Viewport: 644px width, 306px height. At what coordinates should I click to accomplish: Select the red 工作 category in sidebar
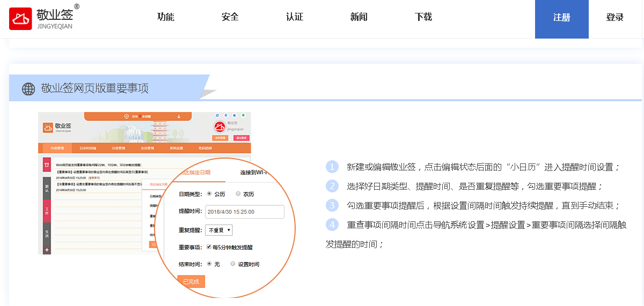tap(47, 210)
